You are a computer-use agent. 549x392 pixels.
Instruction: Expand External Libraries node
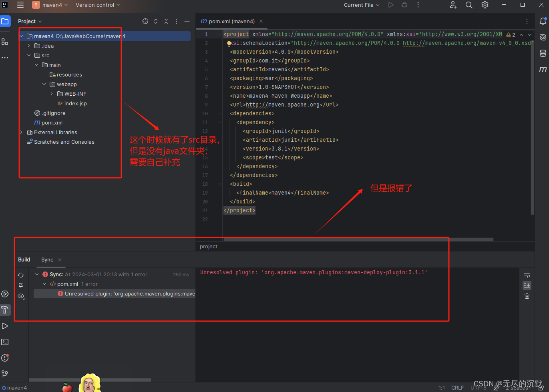click(x=21, y=132)
